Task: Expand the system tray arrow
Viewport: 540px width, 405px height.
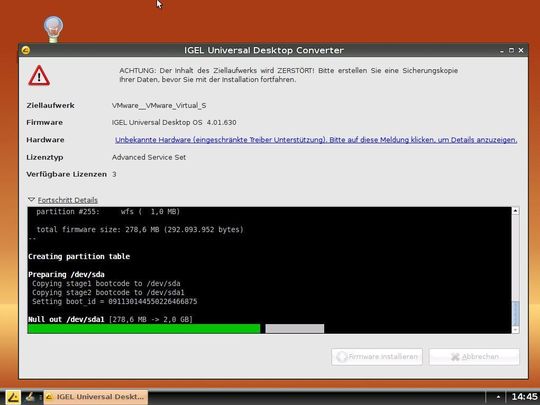Action: (x=498, y=397)
